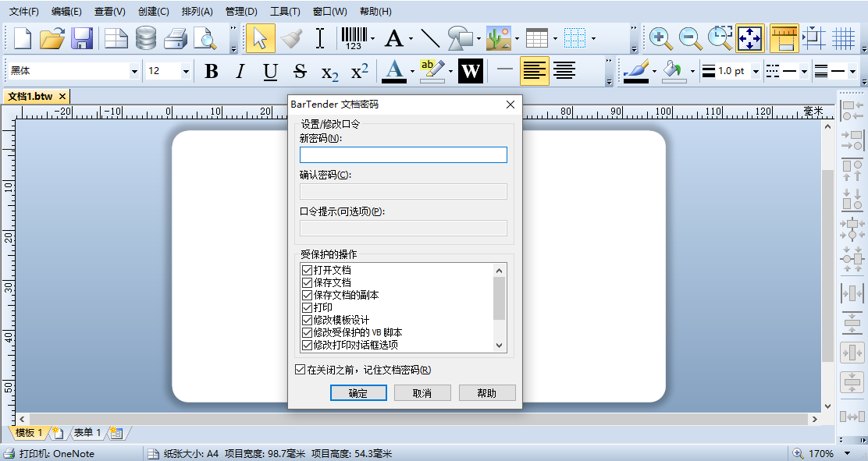Open the database connection setup icon
The width and height of the screenshot is (868, 461).
[x=146, y=39]
